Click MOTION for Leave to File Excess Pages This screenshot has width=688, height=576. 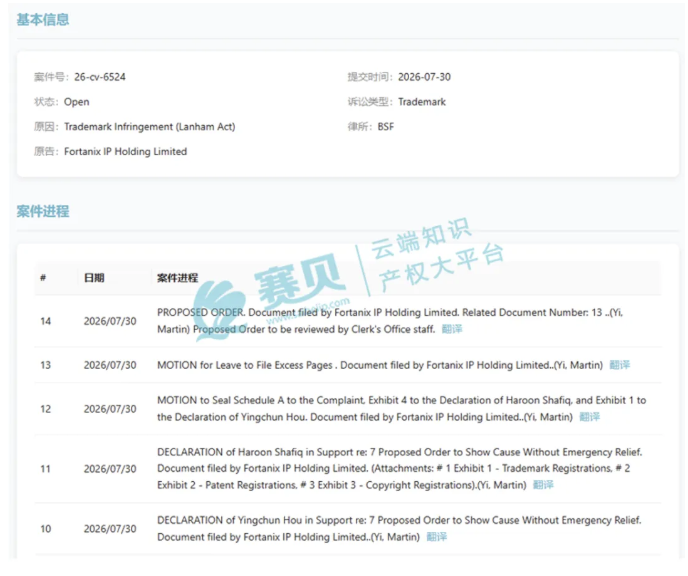(x=380, y=365)
